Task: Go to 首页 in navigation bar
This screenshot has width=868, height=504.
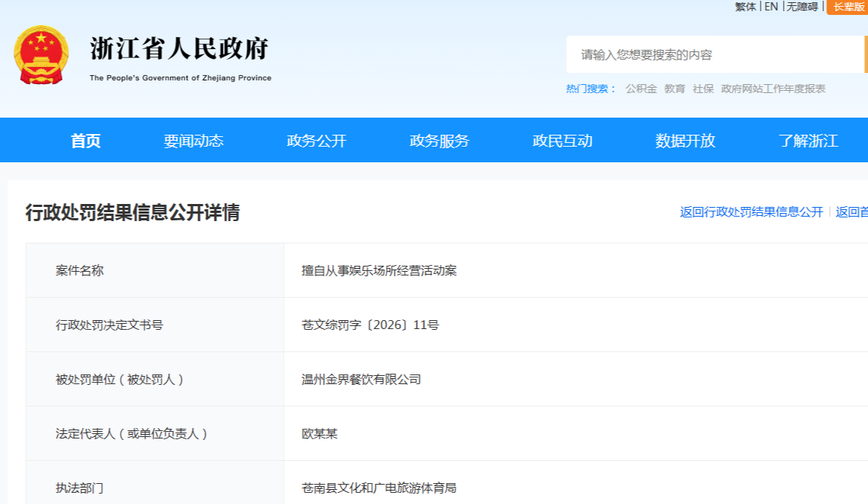Action: coord(86,141)
